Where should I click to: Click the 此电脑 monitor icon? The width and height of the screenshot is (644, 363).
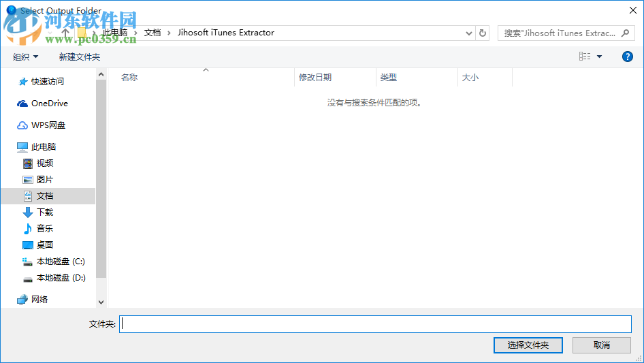[x=22, y=146]
